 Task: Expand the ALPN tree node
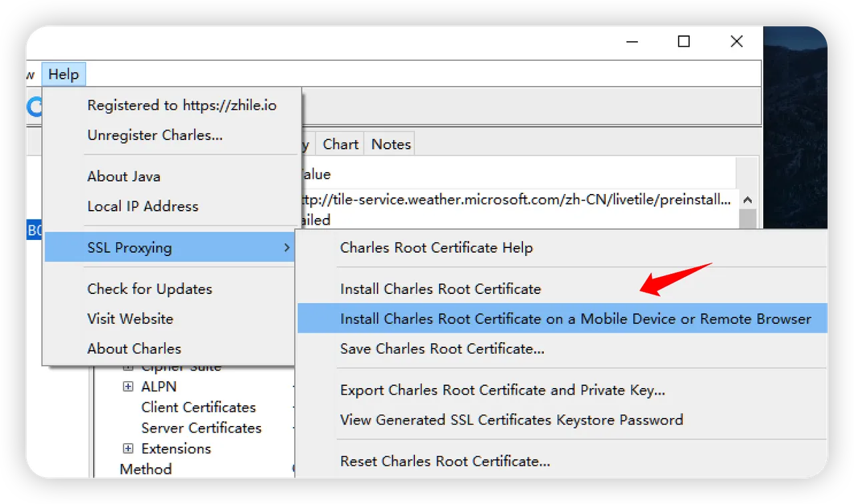(128, 387)
